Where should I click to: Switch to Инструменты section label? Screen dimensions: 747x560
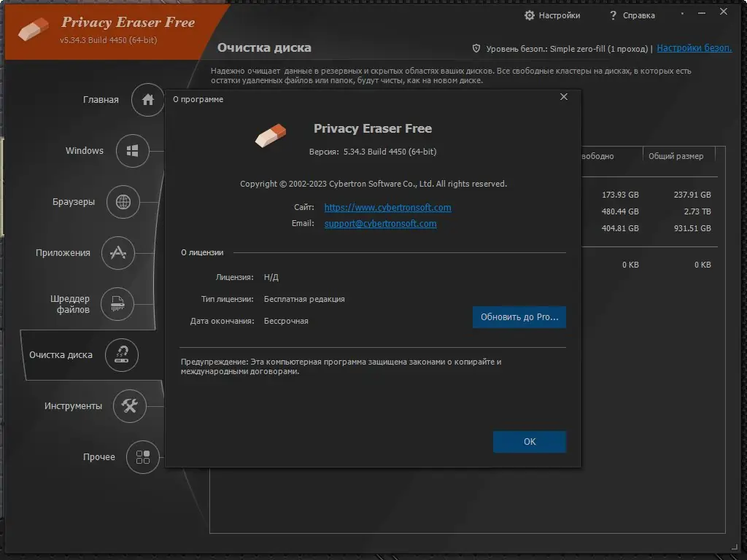(73, 405)
